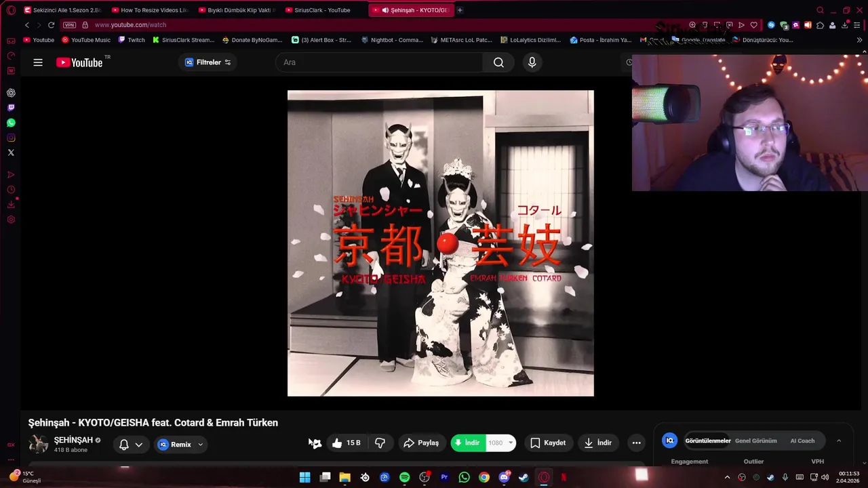Click the youtube.com/watch address bar
The width and height of the screenshot is (868, 488).
click(x=130, y=25)
